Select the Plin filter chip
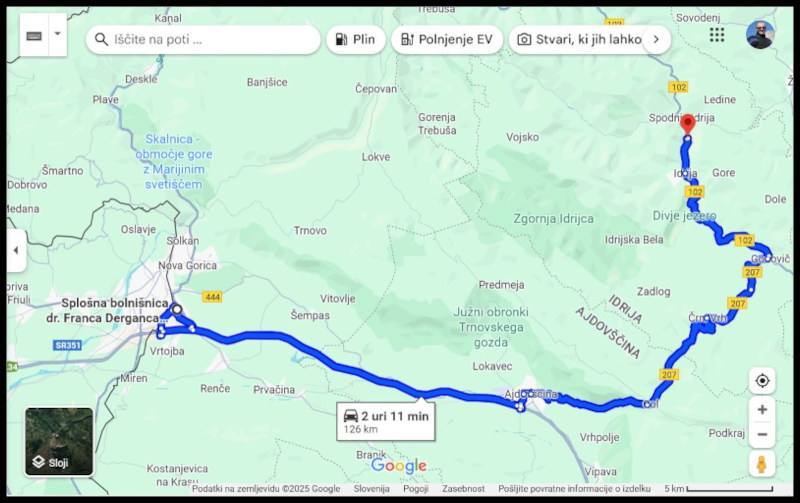Screen dimensions: 800x503 (356, 40)
